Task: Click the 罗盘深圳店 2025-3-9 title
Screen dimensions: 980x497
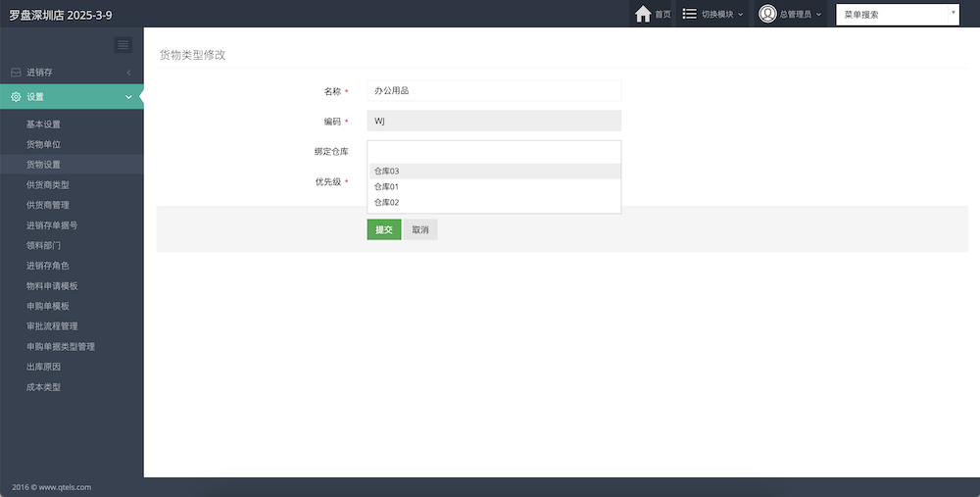Action: click(x=61, y=15)
